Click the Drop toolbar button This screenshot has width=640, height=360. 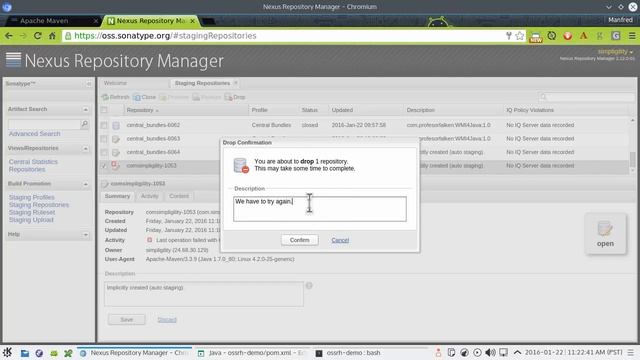235,97
